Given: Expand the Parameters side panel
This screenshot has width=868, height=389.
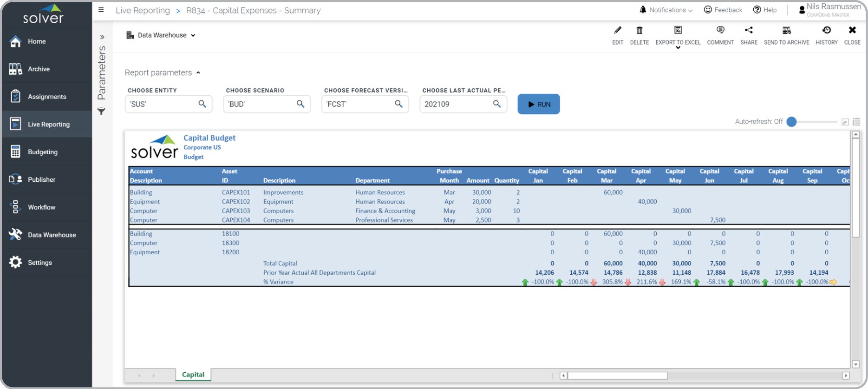Looking at the screenshot, I should 102,37.
